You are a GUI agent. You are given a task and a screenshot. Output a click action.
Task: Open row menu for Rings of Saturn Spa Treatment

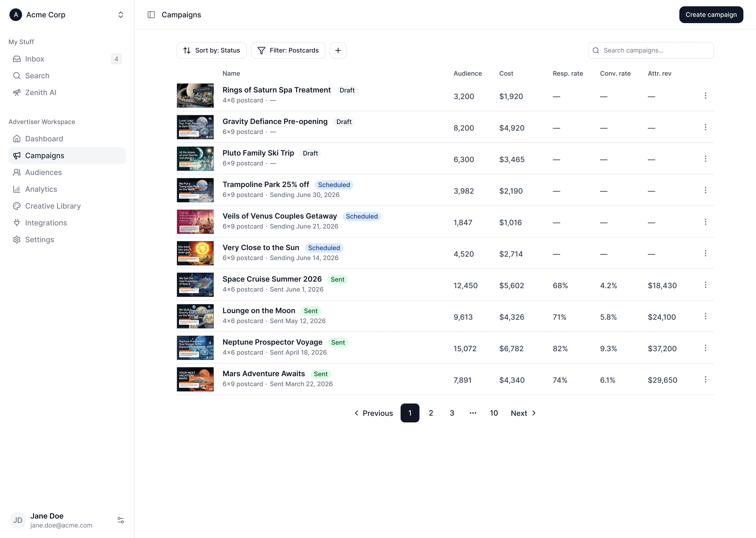[705, 96]
